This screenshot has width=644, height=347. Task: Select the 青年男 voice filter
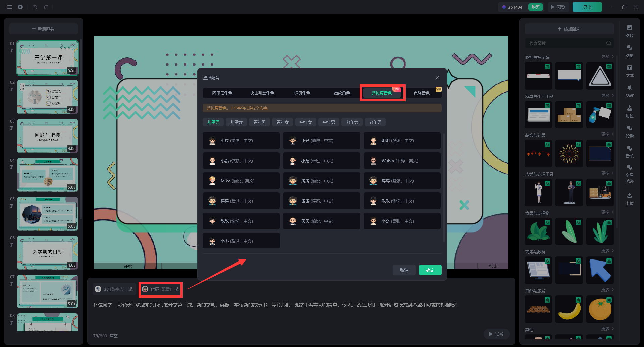[x=259, y=122]
